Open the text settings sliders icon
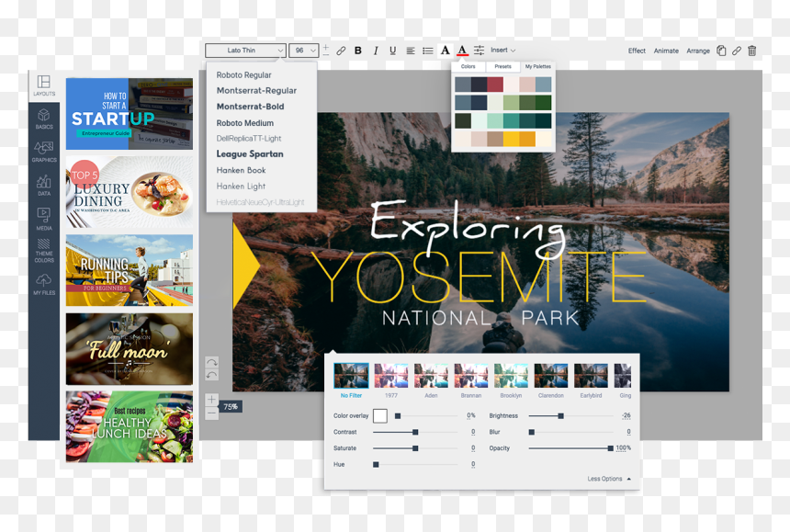The image size is (790, 532). tap(480, 51)
